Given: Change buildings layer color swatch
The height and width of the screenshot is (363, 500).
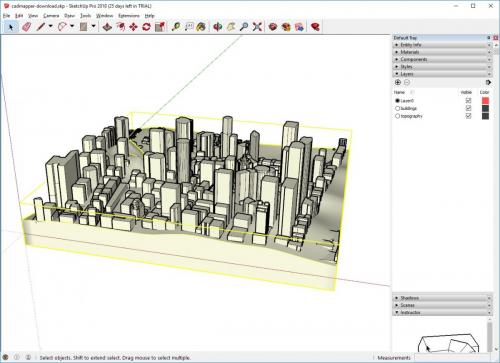Looking at the screenshot, I should [485, 108].
